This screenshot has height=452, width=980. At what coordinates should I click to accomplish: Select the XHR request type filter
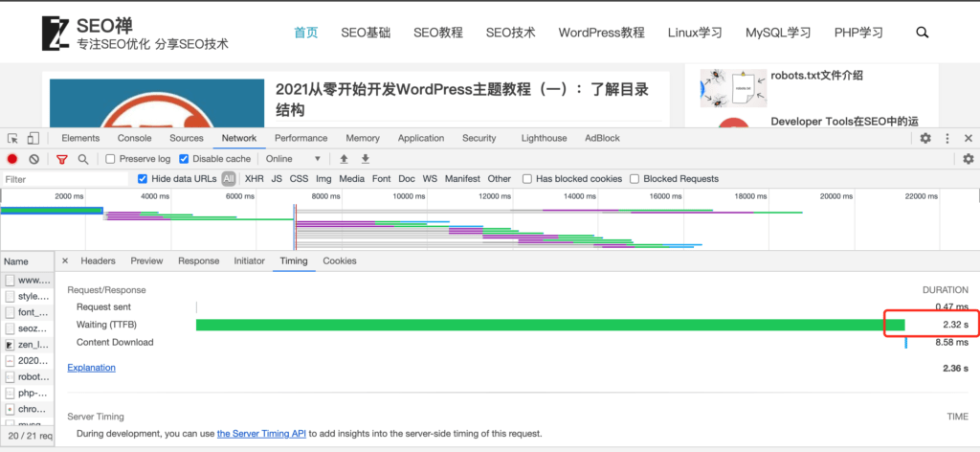[254, 179]
